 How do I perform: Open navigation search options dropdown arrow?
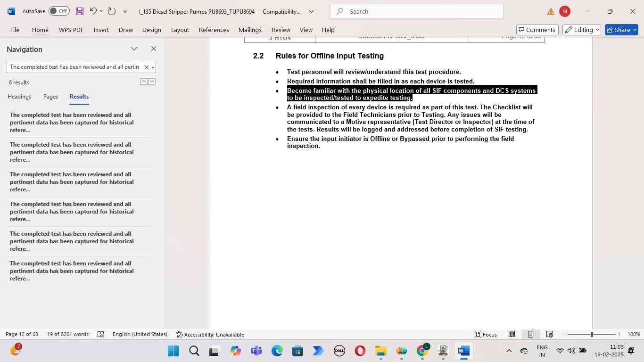click(x=153, y=67)
